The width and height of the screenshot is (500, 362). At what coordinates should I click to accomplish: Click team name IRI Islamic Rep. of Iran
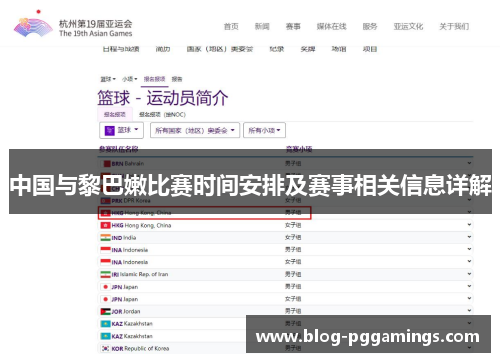click(x=140, y=274)
